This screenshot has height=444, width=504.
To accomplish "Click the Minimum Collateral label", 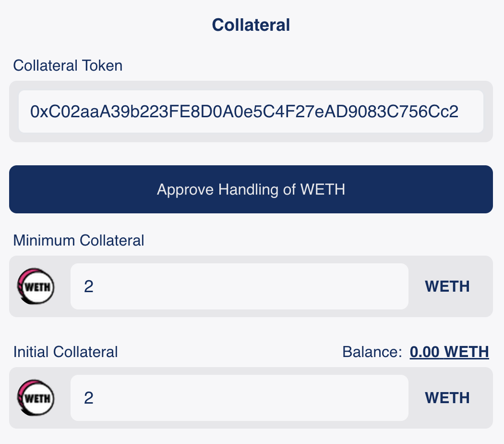I will click(79, 240).
